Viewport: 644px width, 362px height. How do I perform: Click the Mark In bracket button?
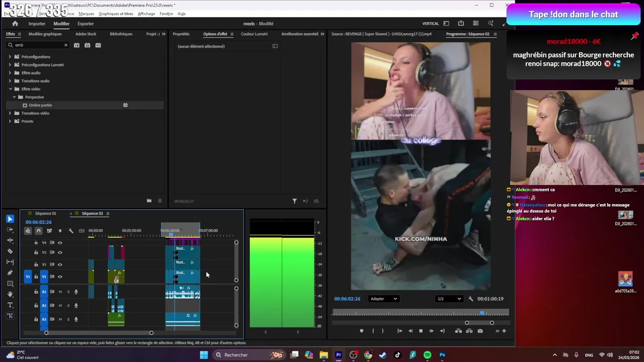pos(373,331)
